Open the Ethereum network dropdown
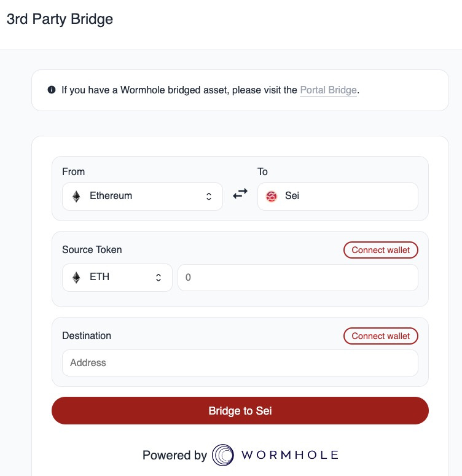Screen dimensions: 462x476 (x=143, y=197)
